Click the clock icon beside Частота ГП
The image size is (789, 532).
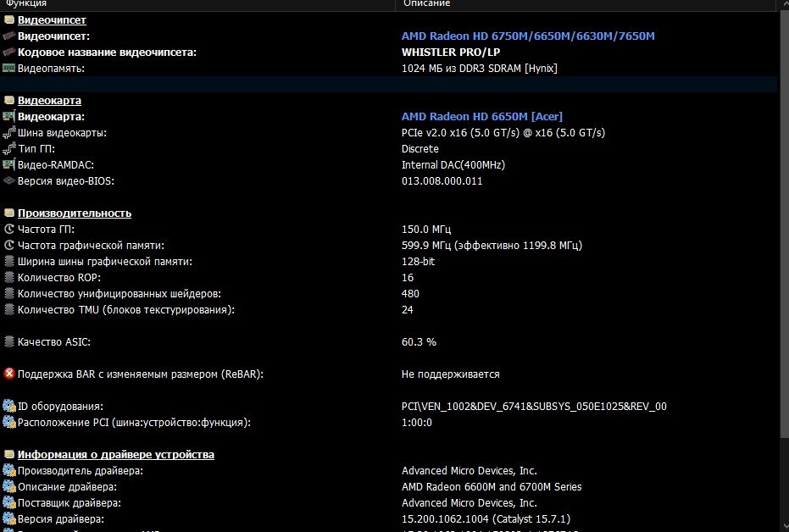(x=9, y=229)
